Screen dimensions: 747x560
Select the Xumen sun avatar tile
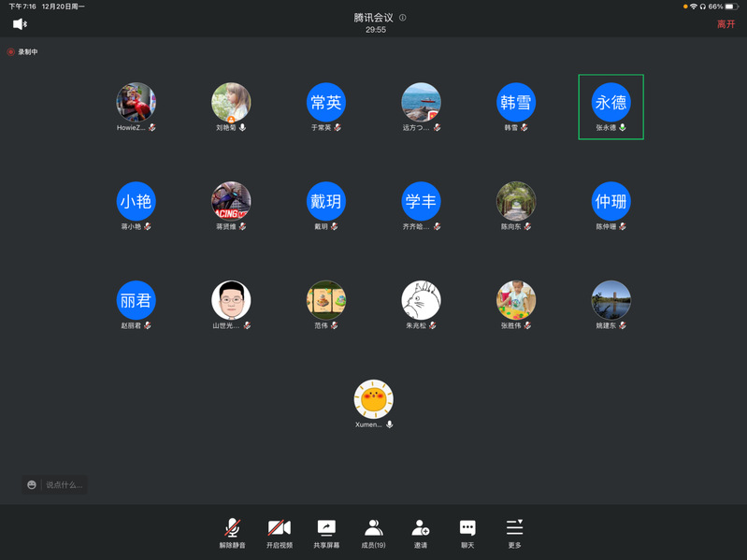point(373,399)
